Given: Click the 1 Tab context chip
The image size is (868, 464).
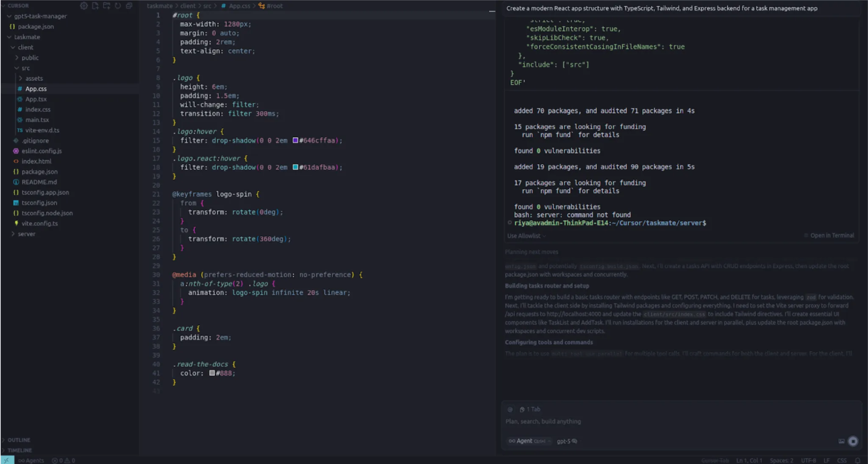Looking at the screenshot, I should point(530,409).
